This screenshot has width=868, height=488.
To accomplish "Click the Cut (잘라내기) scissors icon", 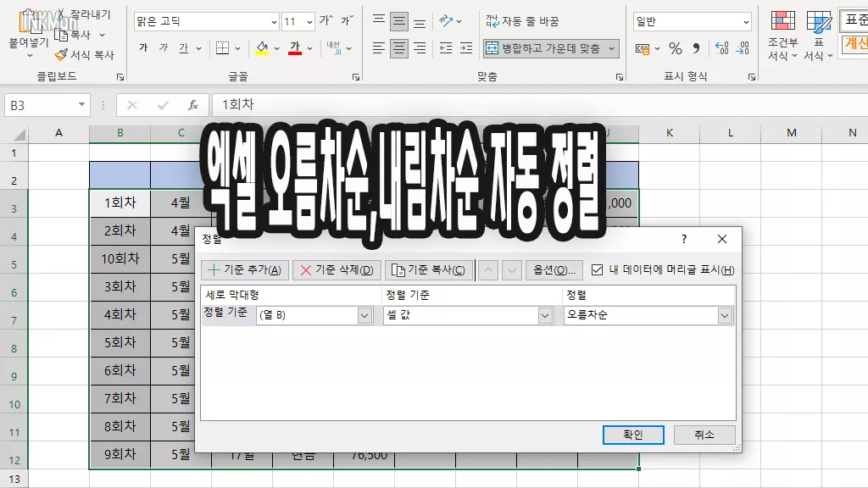I will point(61,15).
